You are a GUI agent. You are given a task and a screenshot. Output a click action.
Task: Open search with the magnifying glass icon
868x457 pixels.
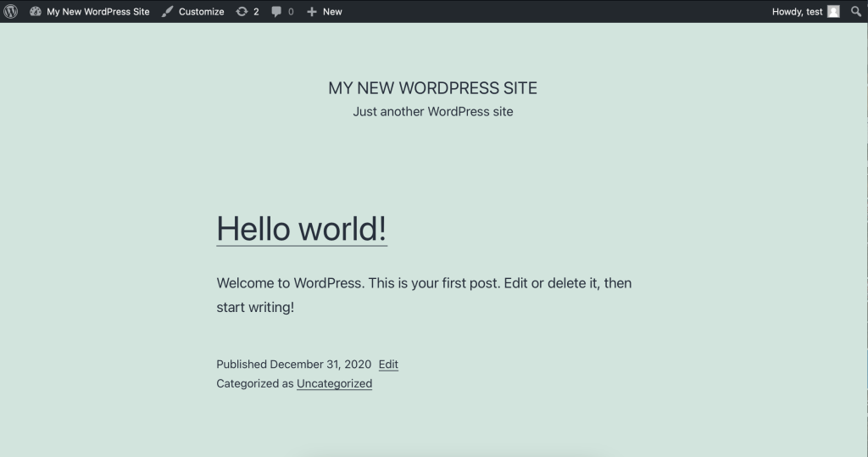click(x=856, y=12)
